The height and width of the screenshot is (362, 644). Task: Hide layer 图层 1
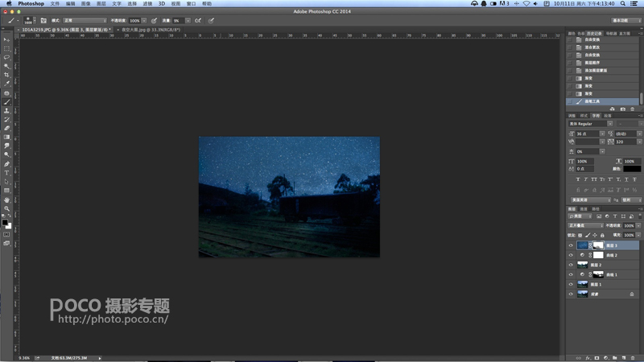pos(571,285)
